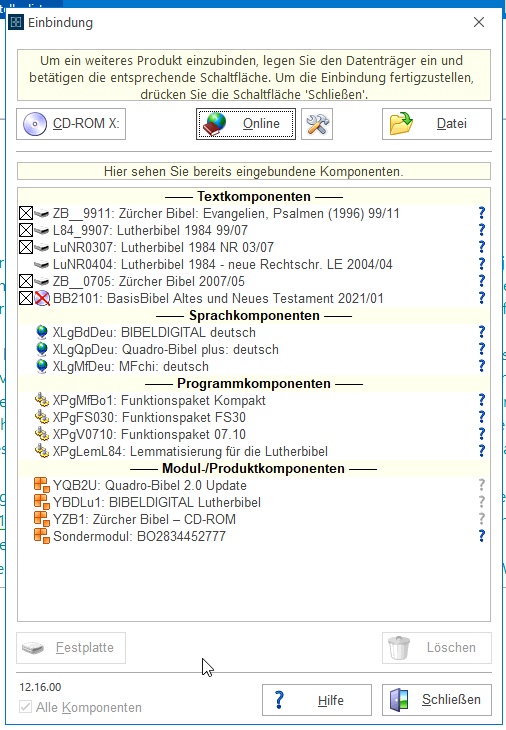
Task: Click the Festplatte button
Action: click(x=71, y=648)
